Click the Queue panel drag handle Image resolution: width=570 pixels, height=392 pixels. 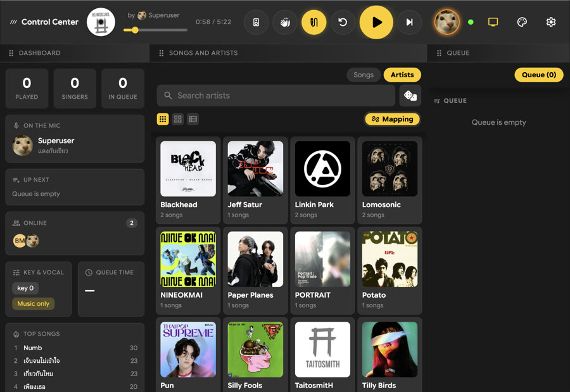[439, 53]
